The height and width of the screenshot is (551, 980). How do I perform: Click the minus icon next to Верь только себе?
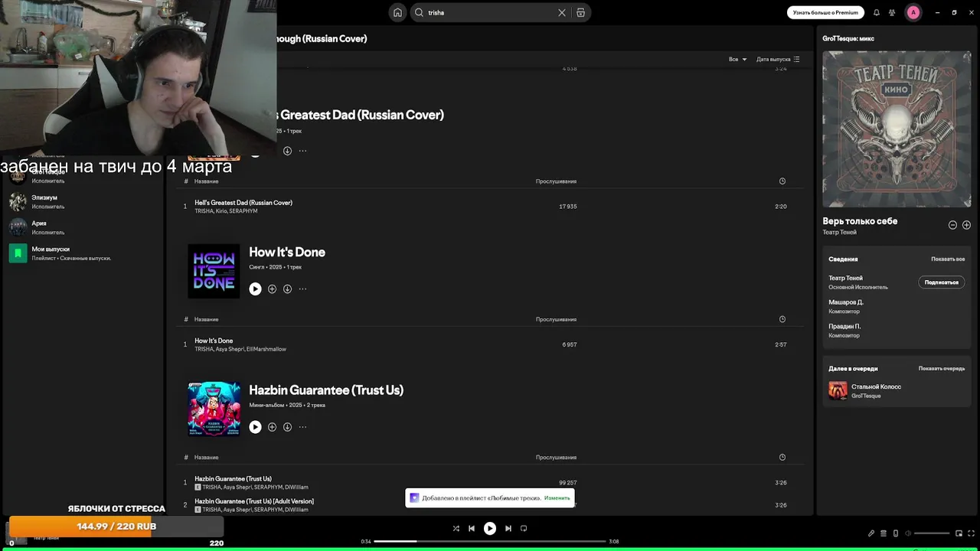(x=952, y=225)
